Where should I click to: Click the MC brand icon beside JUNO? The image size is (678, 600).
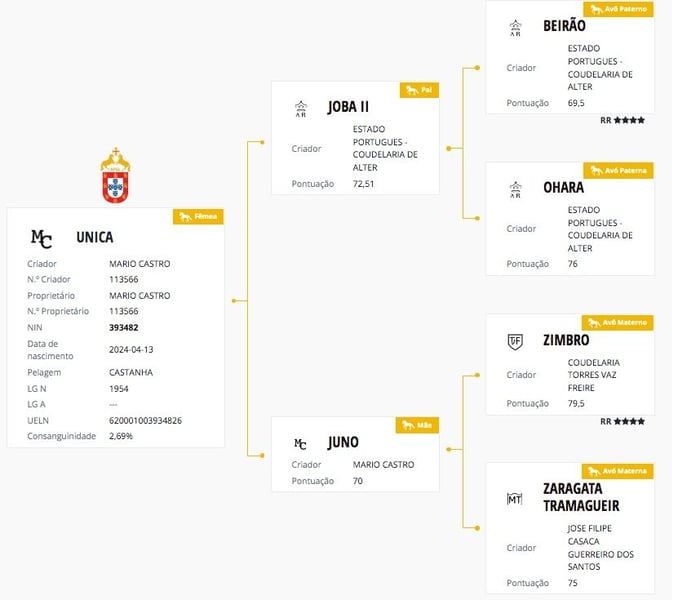[300, 443]
